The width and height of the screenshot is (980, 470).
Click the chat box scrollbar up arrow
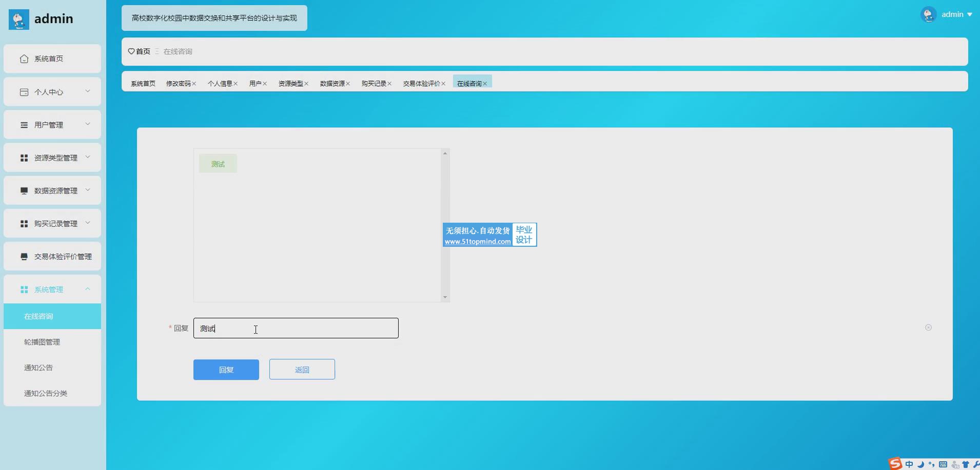click(x=445, y=153)
